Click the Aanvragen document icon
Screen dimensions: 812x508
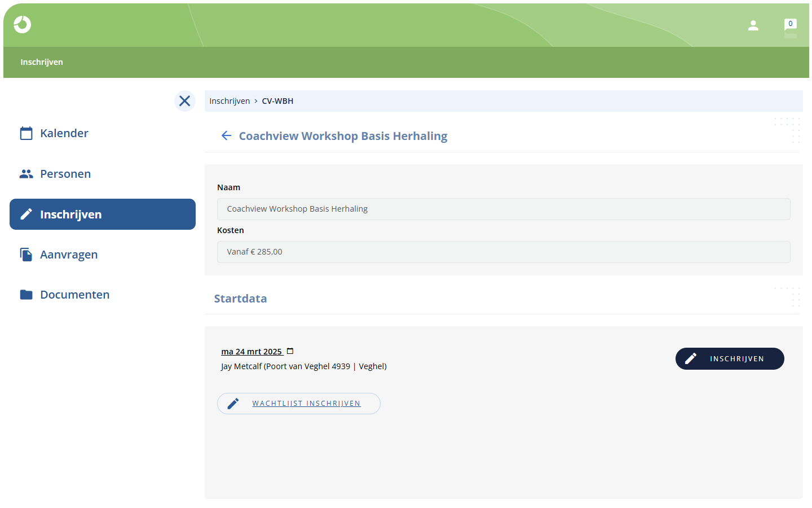[26, 255]
